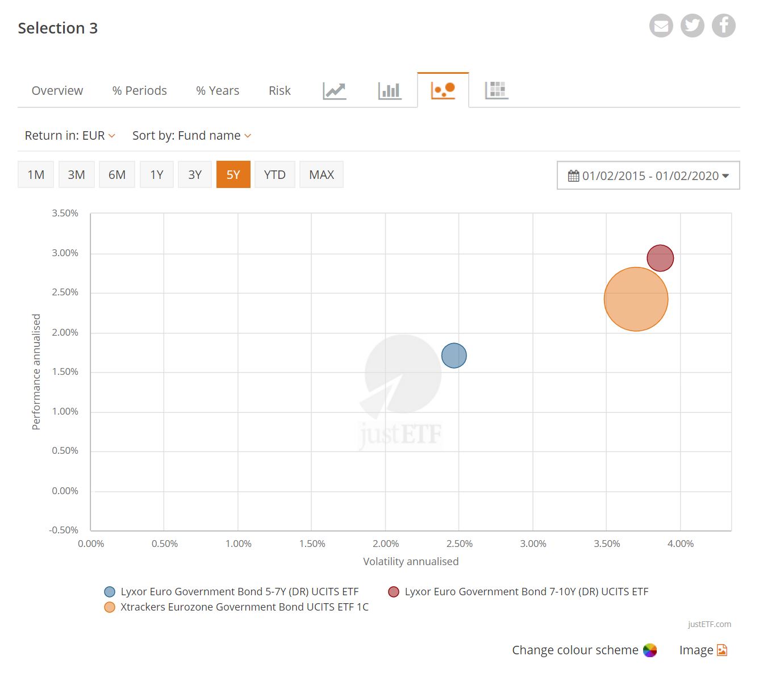The image size is (784, 681).
Task: Open the heatmap grid view tab
Action: (496, 90)
